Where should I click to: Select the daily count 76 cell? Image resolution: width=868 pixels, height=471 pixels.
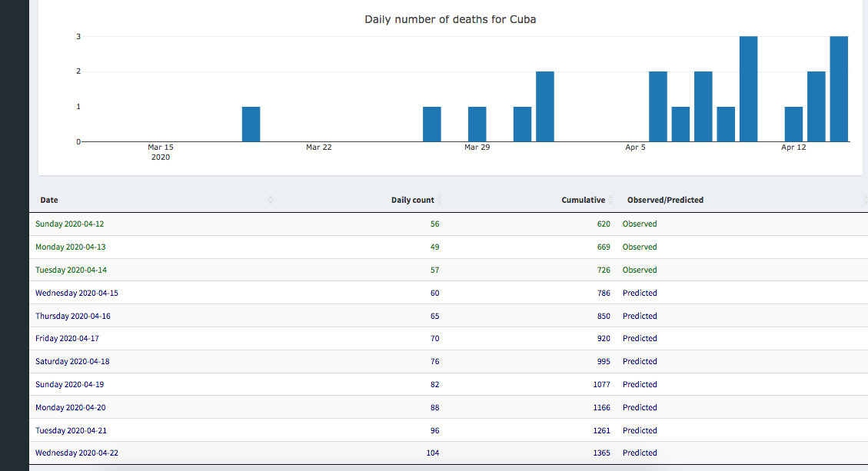(x=434, y=362)
